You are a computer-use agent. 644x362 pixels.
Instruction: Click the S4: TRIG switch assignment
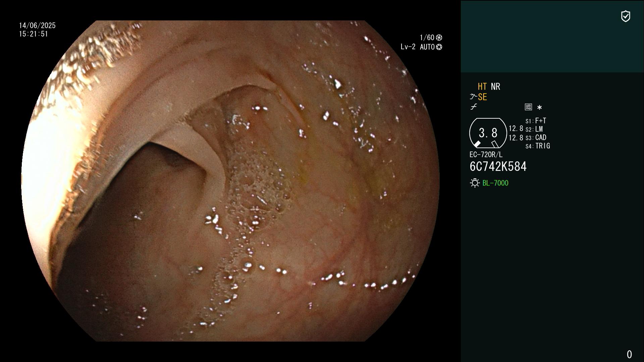pyautogui.click(x=538, y=146)
